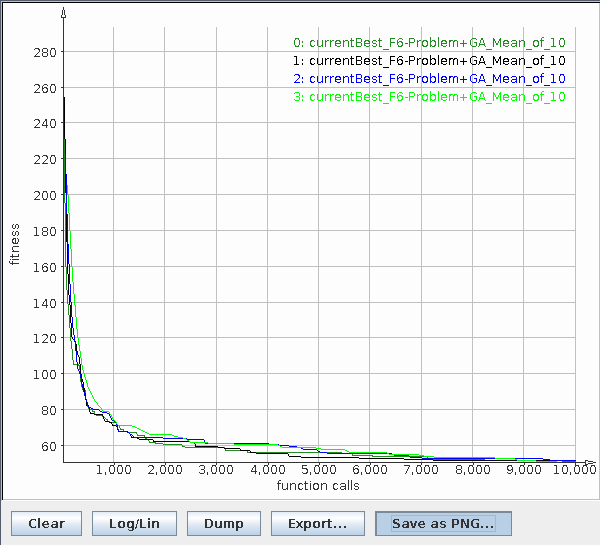The width and height of the screenshot is (600, 545).
Task: Click the Clear button
Action: 46,523
